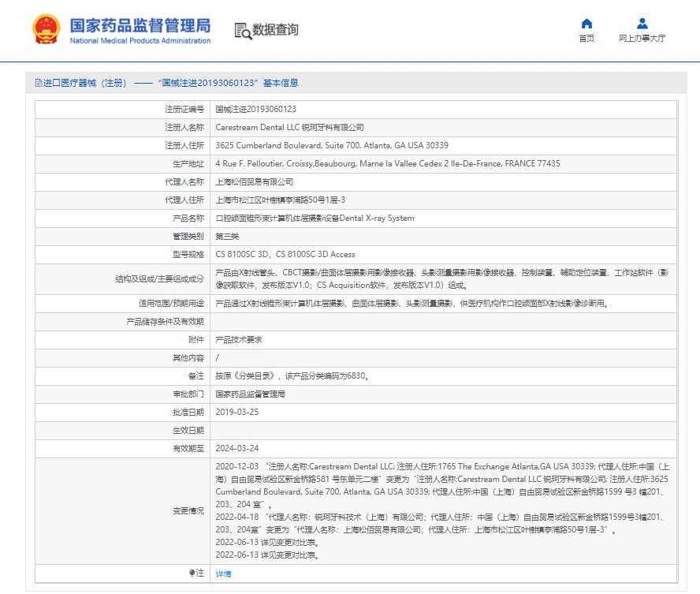Click the 代理人住所 label
The image size is (700, 594).
click(184, 200)
